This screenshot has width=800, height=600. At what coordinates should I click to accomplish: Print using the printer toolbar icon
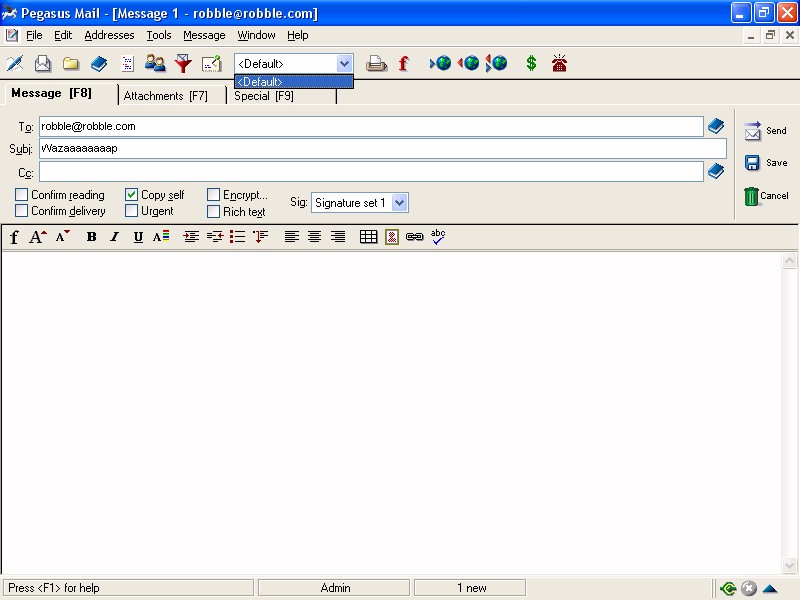[377, 64]
